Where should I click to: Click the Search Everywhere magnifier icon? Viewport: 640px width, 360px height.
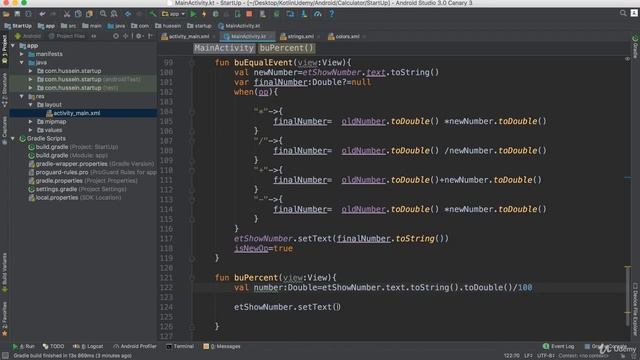[623, 13]
